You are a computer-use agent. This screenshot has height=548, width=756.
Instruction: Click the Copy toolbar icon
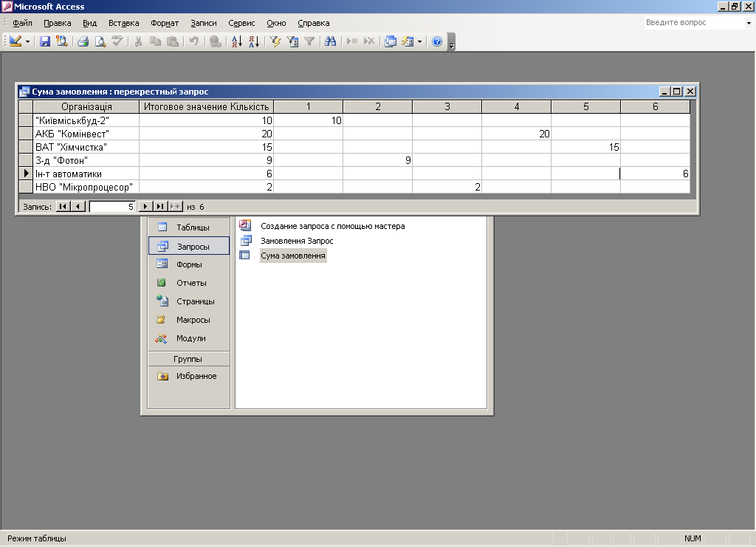click(x=155, y=41)
